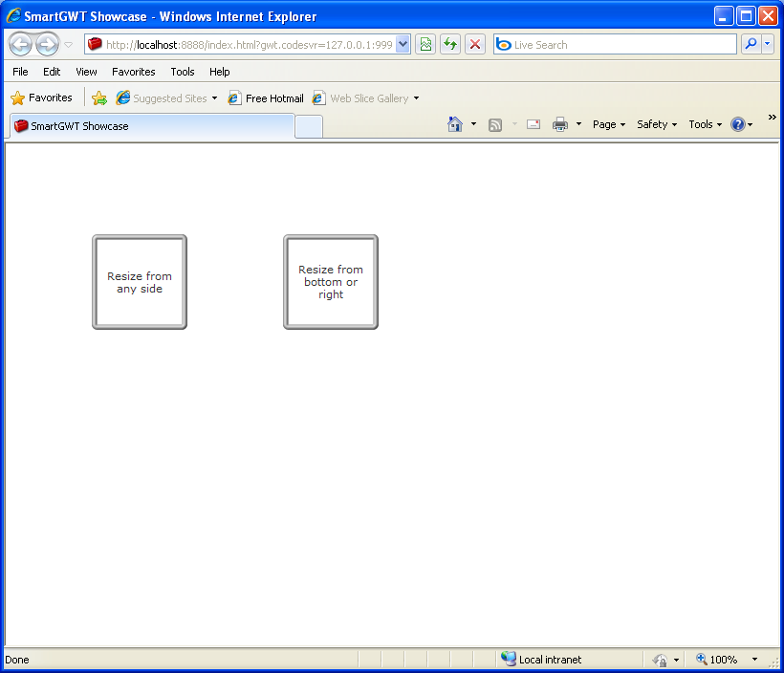
Task: Open the Favorites center star button
Action: coord(41,98)
